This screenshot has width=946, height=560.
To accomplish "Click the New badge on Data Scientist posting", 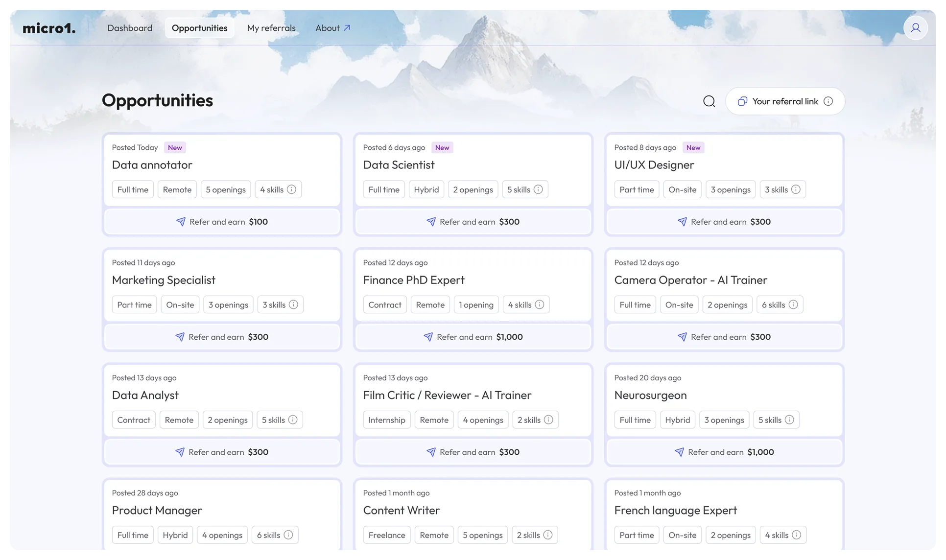I will pyautogui.click(x=442, y=147).
